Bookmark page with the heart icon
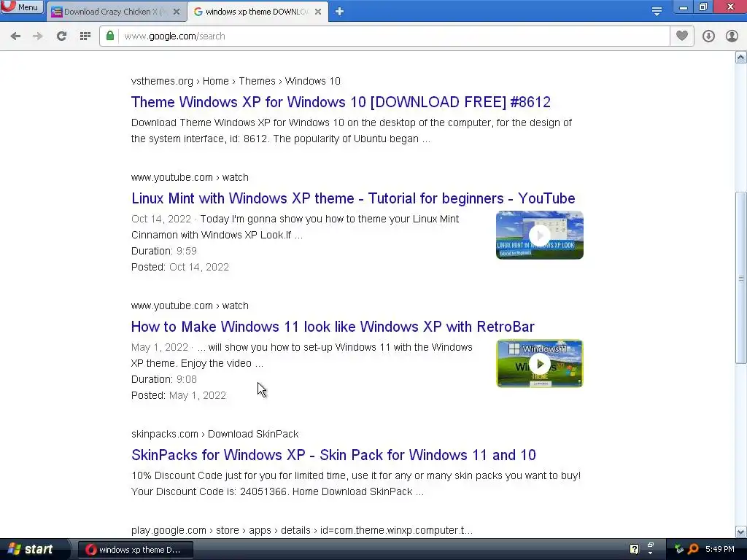747x560 pixels. pyautogui.click(x=682, y=36)
